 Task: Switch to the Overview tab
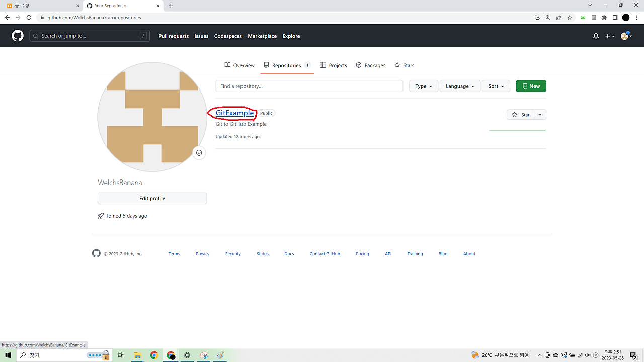[239, 65]
